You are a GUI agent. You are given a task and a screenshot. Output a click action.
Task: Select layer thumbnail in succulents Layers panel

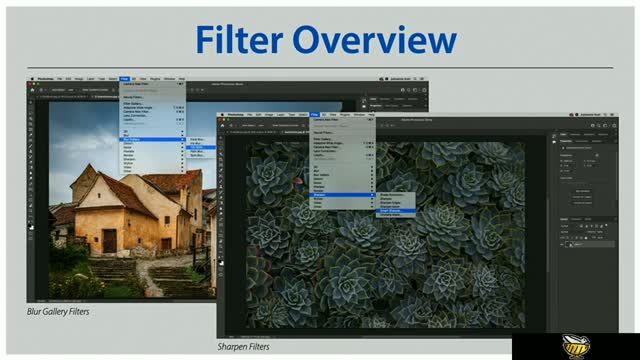[567, 244]
